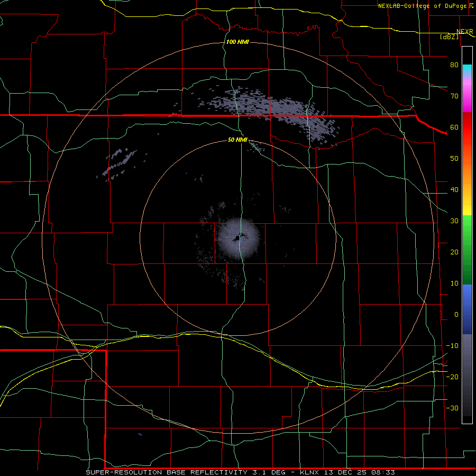Image resolution: width=476 pixels, height=476 pixels.
Task: Click the radar site center clutter echo
Action: coord(239,239)
